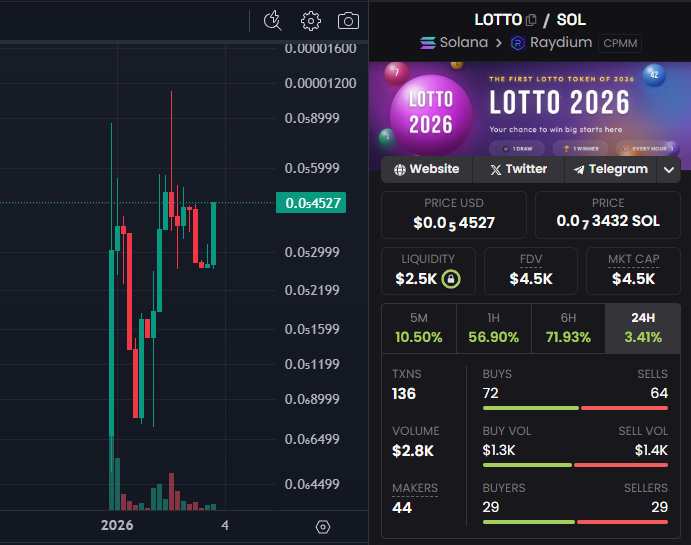Viewport: 691px width, 545px height.
Task: Expand more social links chevron
Action: point(669,170)
